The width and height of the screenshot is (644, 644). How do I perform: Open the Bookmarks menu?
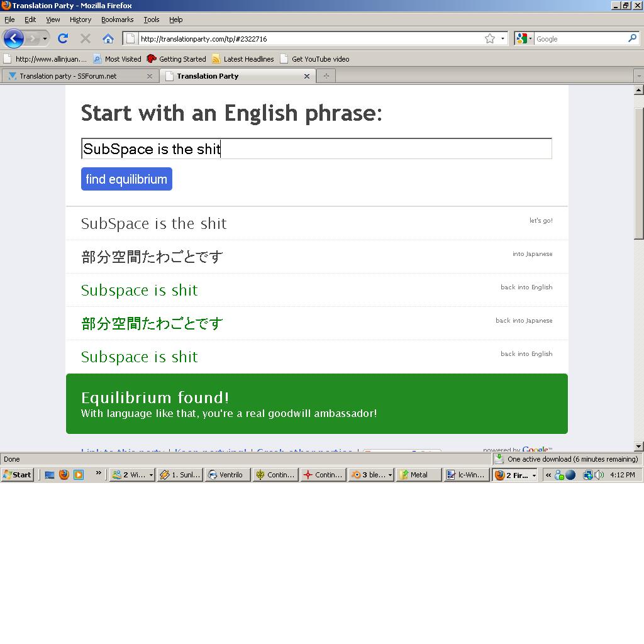point(117,19)
